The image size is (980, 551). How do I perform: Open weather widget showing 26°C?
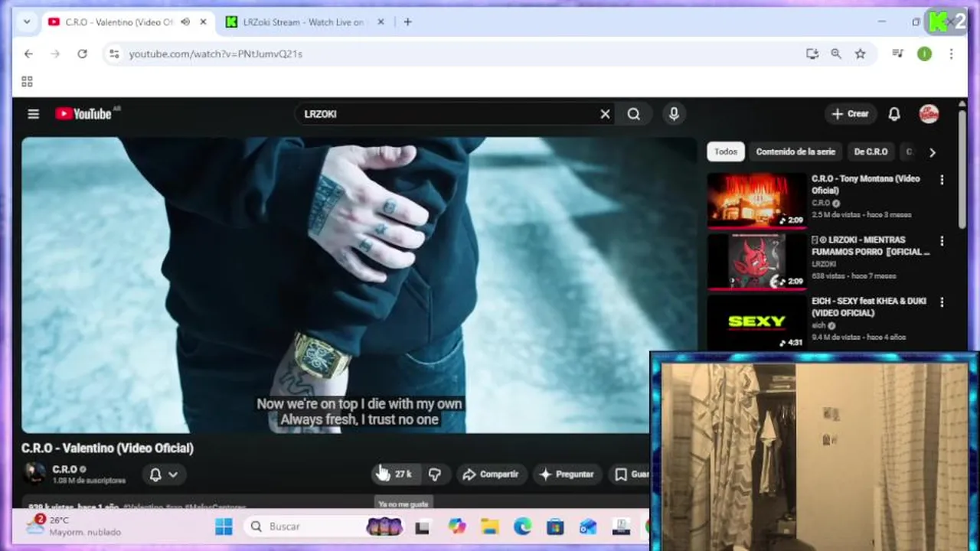click(73, 526)
